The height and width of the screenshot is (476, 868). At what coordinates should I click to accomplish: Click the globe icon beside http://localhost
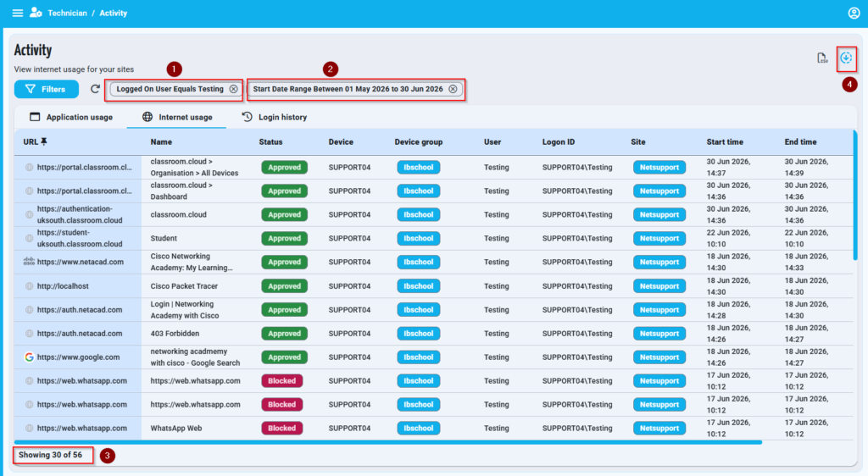(x=30, y=286)
